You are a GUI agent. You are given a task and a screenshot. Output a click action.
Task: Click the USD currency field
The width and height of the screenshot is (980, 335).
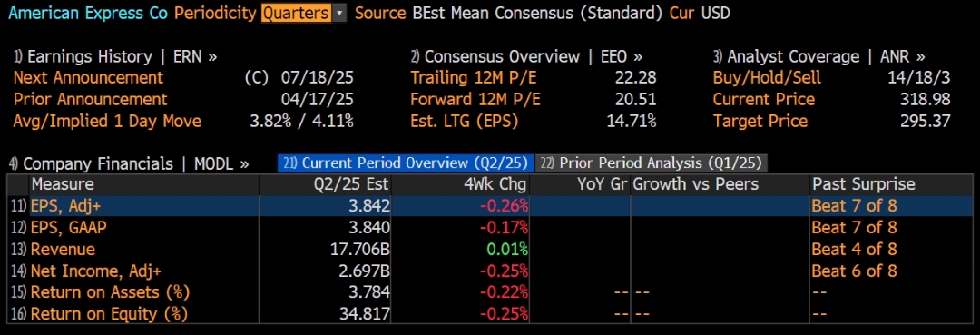[714, 13]
